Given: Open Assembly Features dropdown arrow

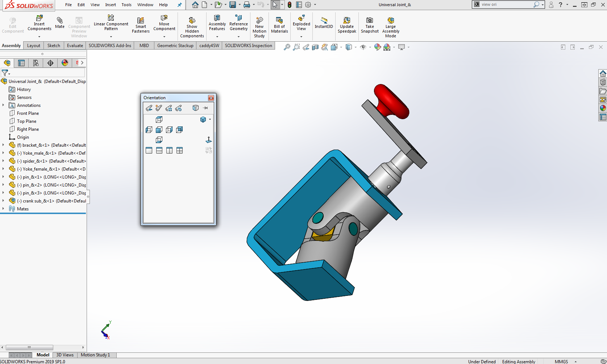Looking at the screenshot, I should coord(217,37).
